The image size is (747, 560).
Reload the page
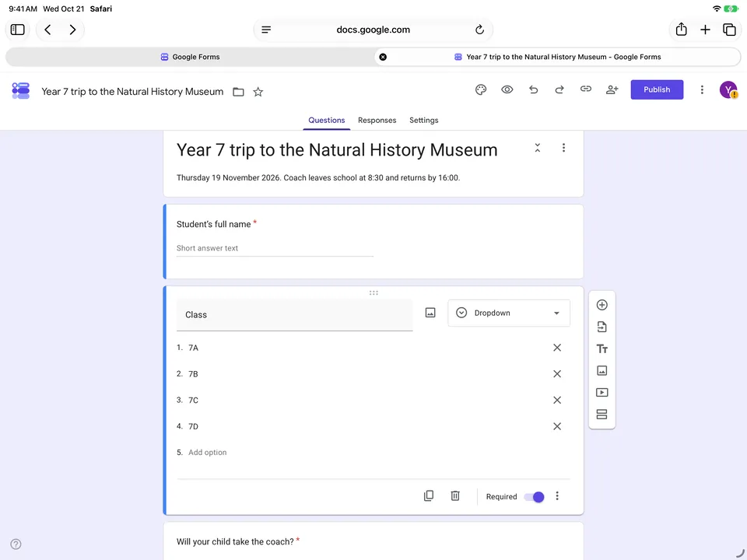(479, 30)
